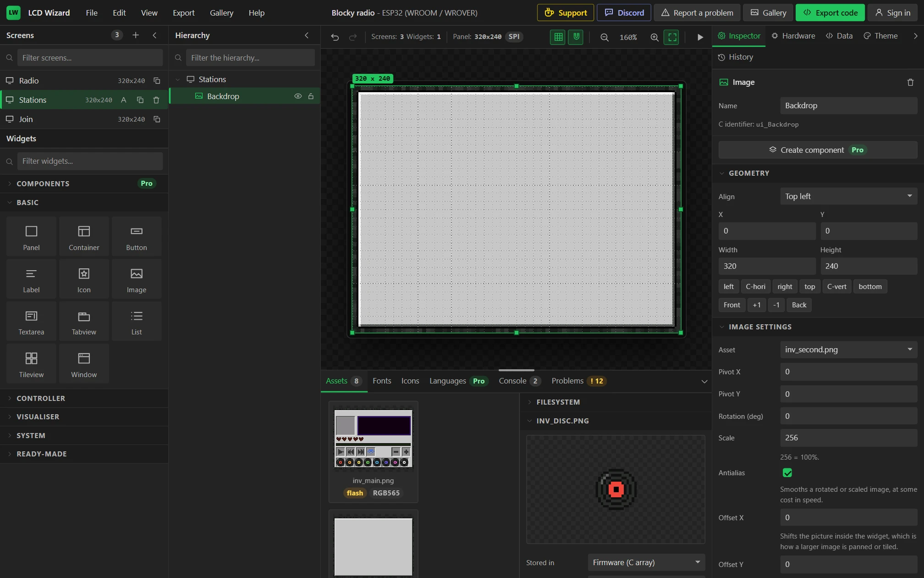Expand the CONTROLLER section
The height and width of the screenshot is (578, 924).
coord(84,398)
